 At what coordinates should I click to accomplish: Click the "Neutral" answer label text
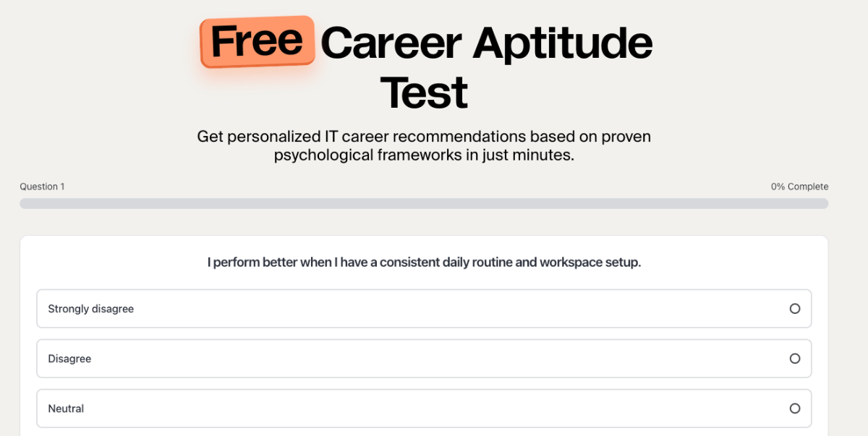coord(66,409)
